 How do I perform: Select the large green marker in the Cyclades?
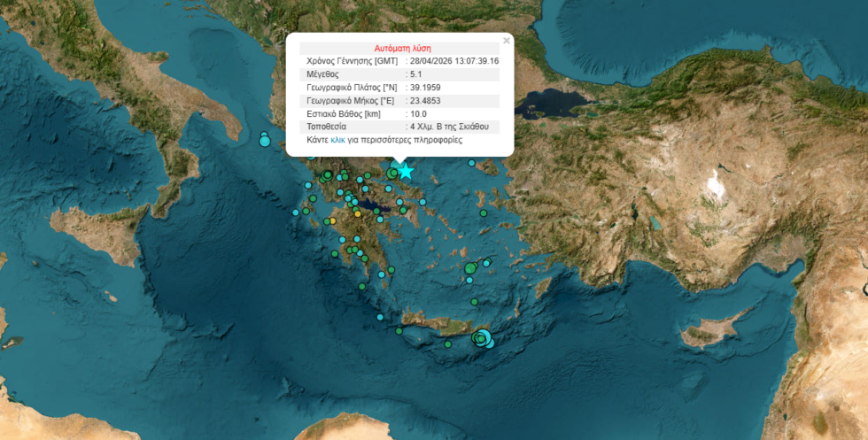click(x=470, y=267)
